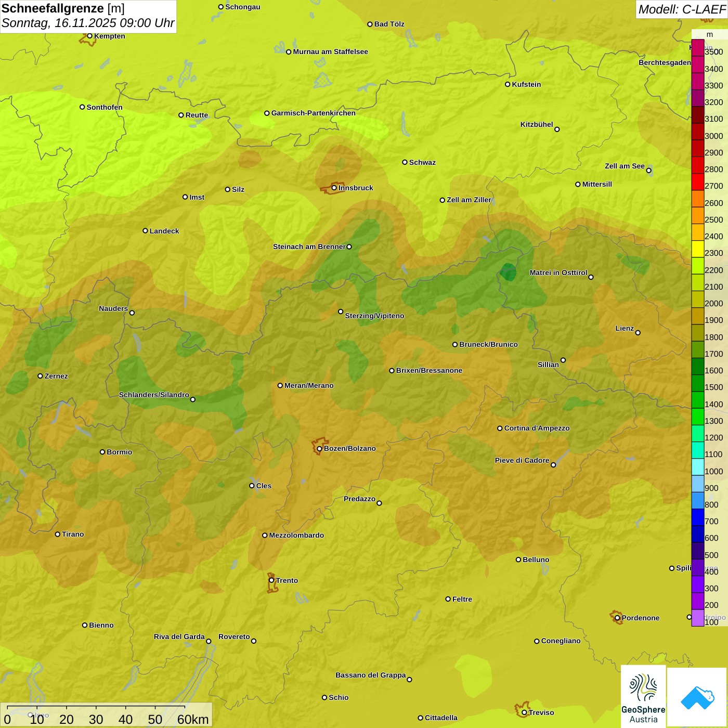Click the Pordenone city marker

pos(617,618)
